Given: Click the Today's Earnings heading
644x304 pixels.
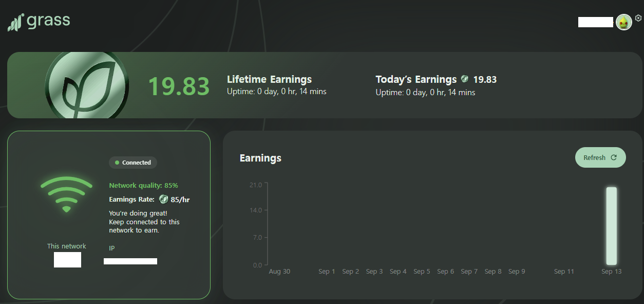Looking at the screenshot, I should [416, 79].
